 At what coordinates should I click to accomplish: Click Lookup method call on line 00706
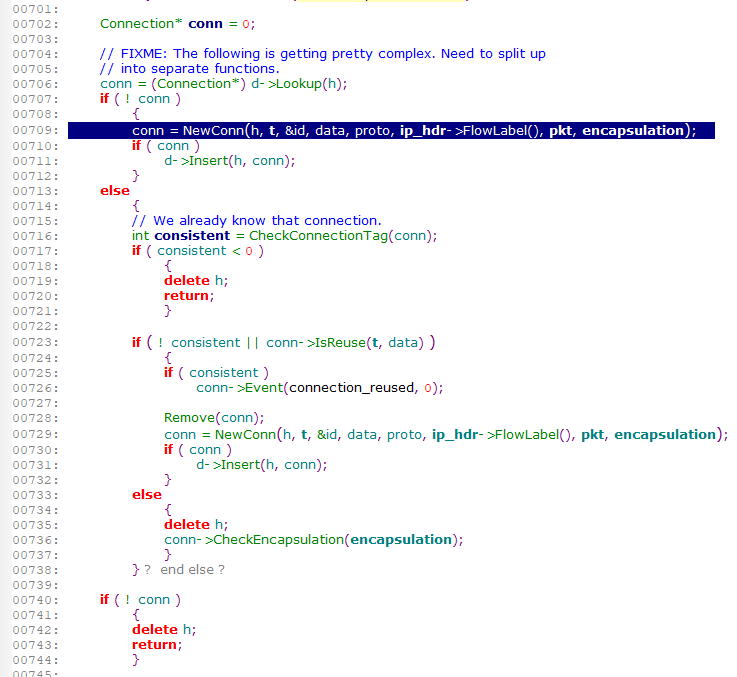[315, 84]
